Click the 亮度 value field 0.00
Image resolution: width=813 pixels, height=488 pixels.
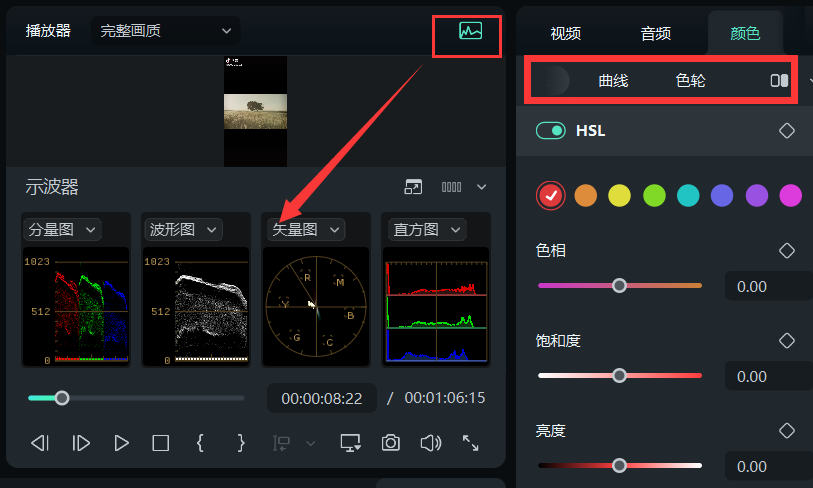(768, 466)
